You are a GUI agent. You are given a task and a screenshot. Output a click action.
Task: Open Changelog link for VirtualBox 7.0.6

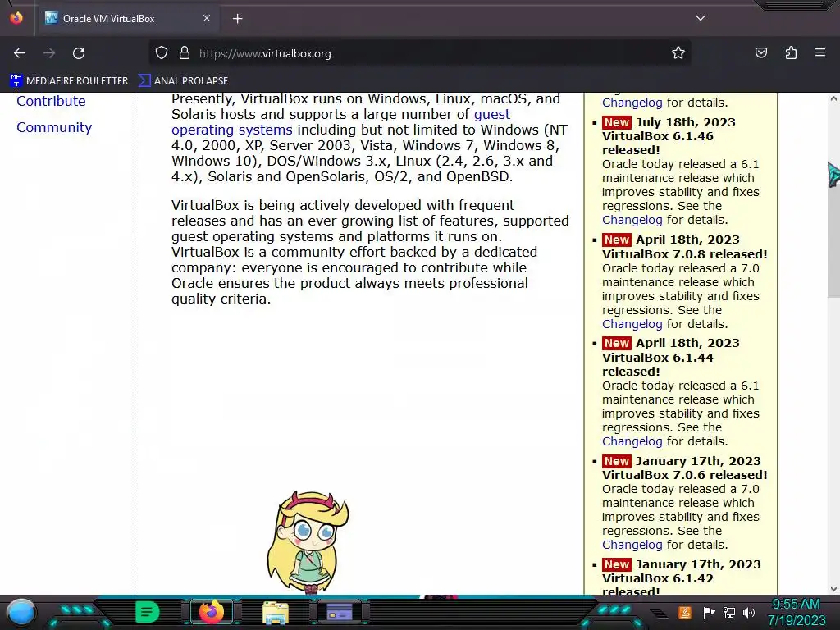[632, 545]
